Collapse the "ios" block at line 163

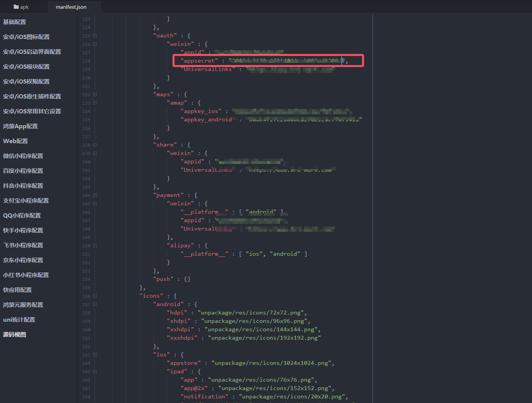95,355
